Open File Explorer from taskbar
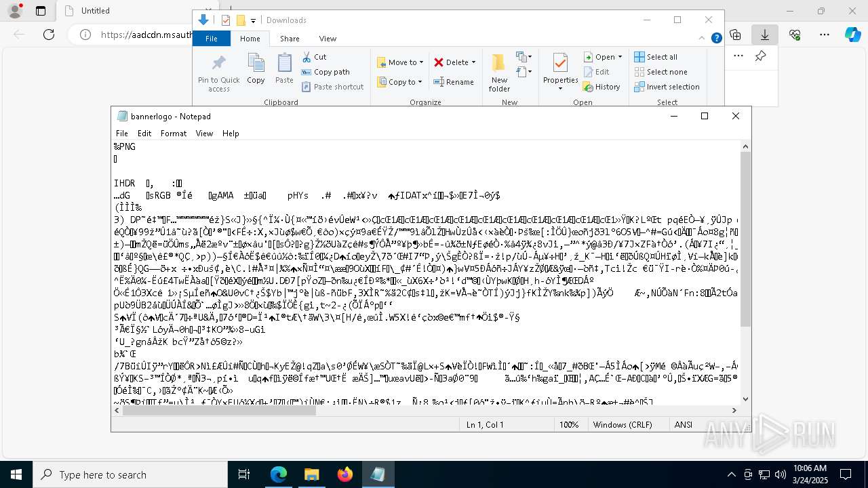 coord(311,474)
